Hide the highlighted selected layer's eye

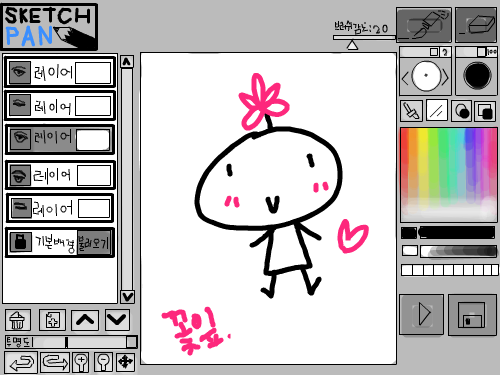point(20,139)
